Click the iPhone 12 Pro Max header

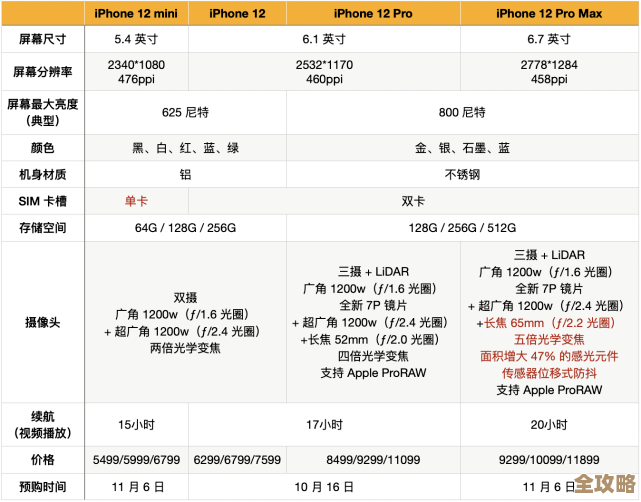[x=549, y=13]
